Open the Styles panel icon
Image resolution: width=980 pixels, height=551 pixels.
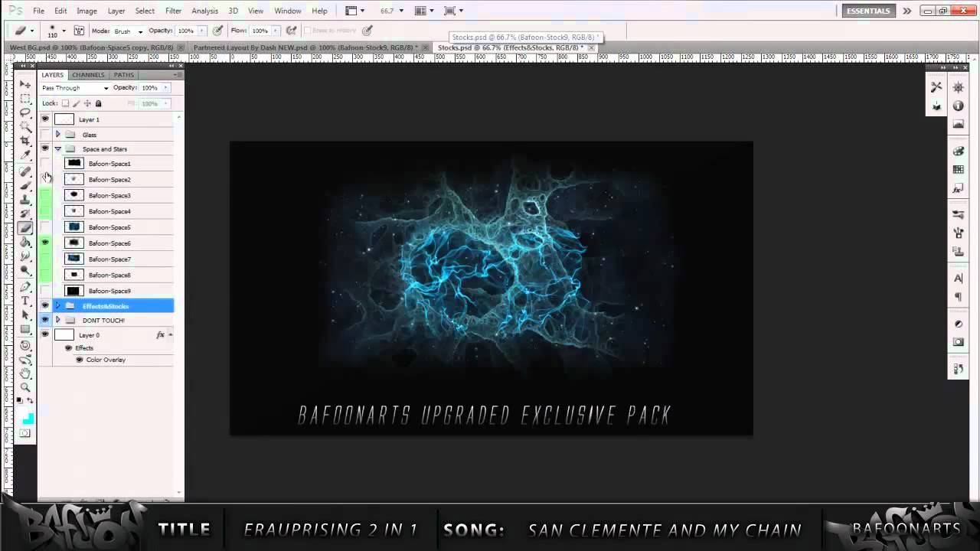(x=958, y=187)
